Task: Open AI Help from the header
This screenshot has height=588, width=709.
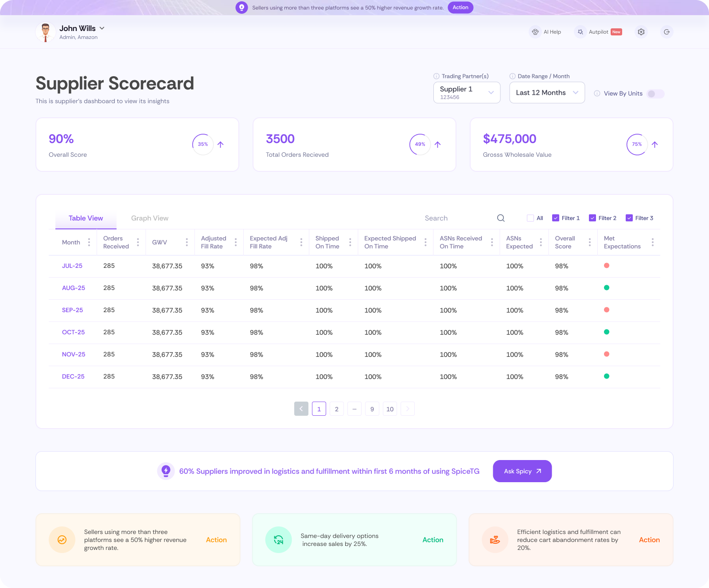Action: click(x=545, y=32)
